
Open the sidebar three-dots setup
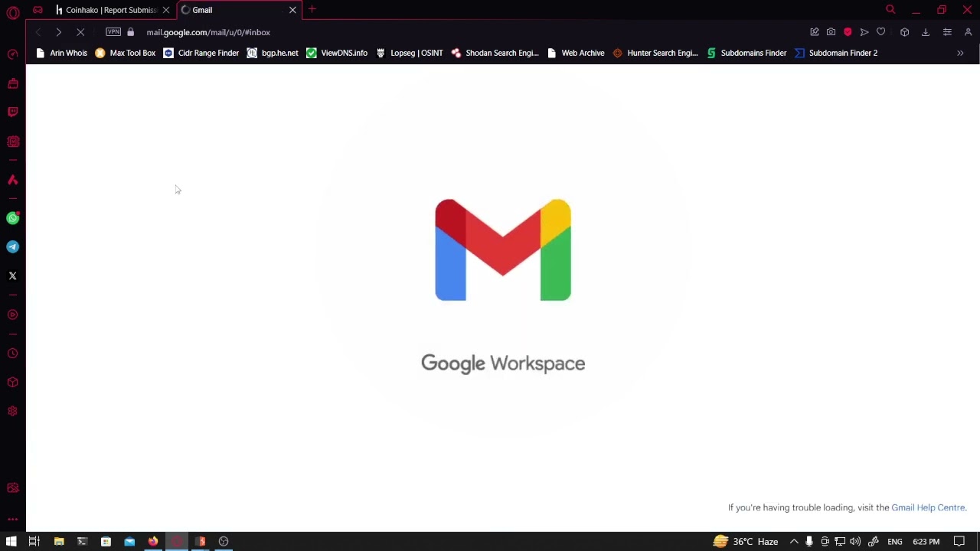point(13,520)
